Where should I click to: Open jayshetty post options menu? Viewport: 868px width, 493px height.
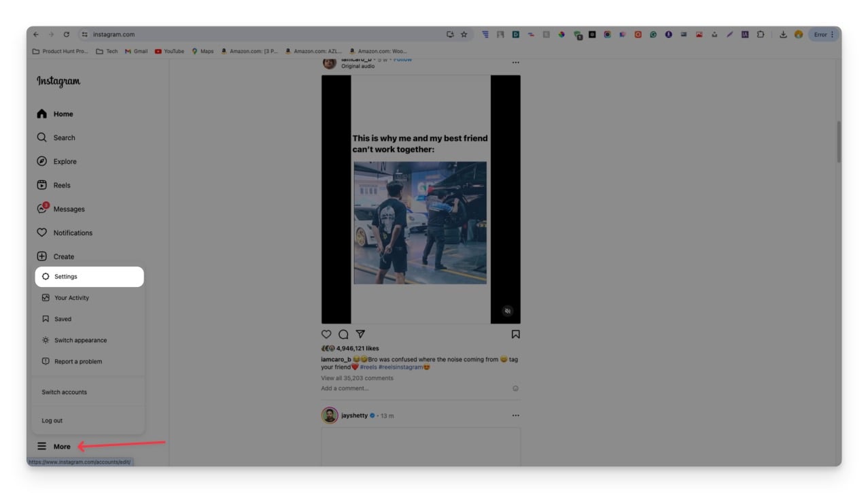tap(516, 415)
